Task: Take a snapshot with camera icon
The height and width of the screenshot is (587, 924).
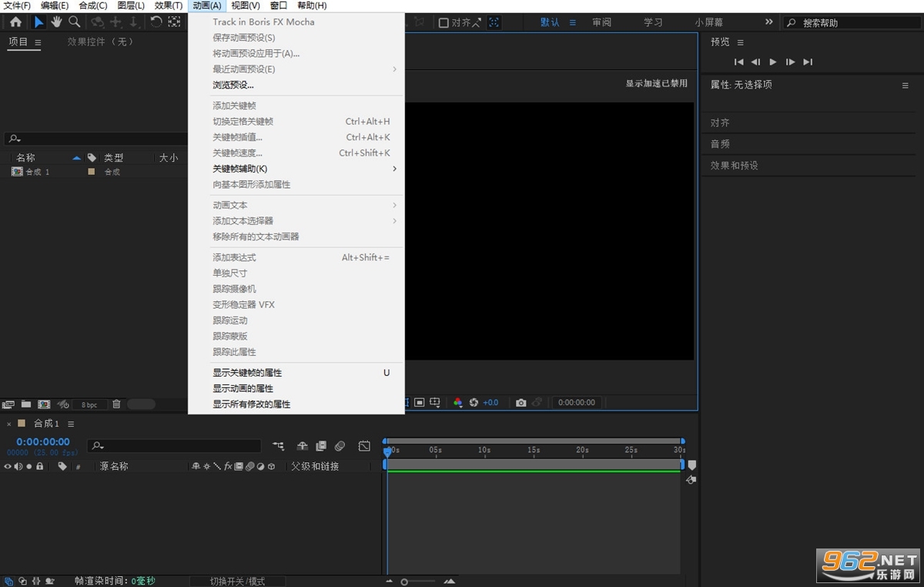Action: (x=521, y=403)
